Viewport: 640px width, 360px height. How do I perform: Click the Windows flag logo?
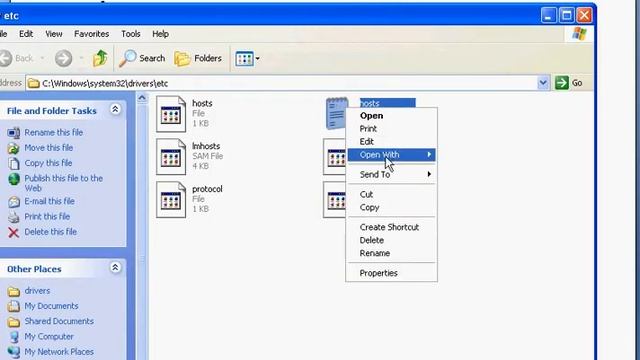580,33
